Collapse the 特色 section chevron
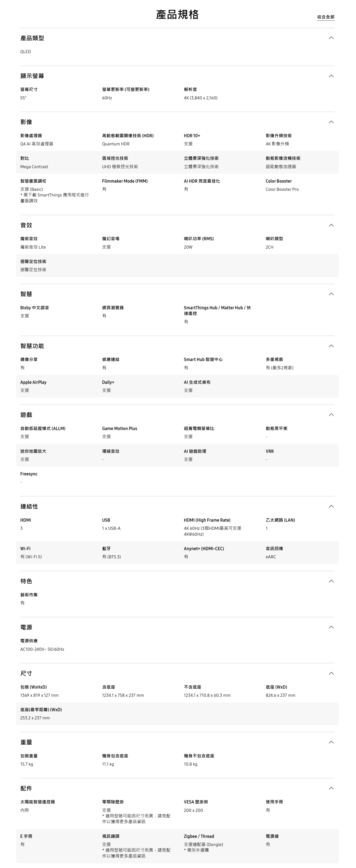The width and height of the screenshot is (356, 868). pyautogui.click(x=331, y=581)
